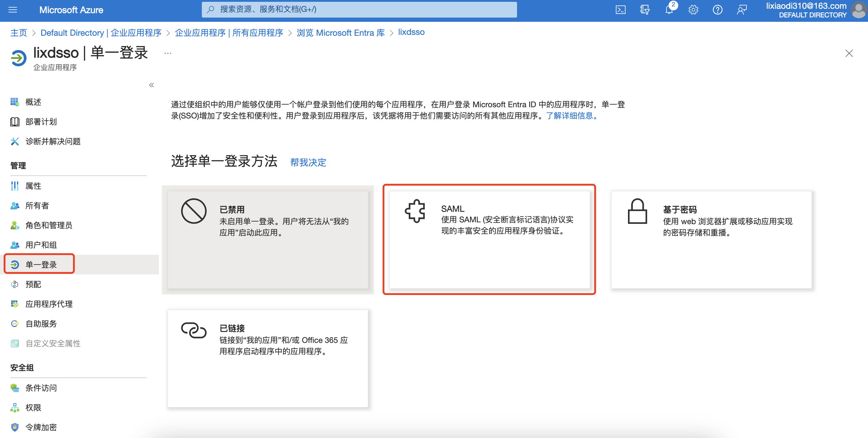Click the 单一登录 arrow icon
The image size is (868, 438).
[x=15, y=265]
